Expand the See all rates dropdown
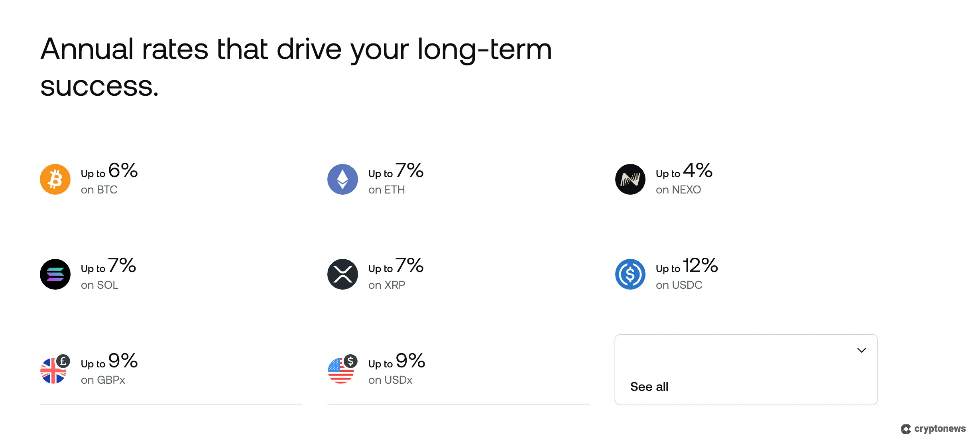 point(746,369)
